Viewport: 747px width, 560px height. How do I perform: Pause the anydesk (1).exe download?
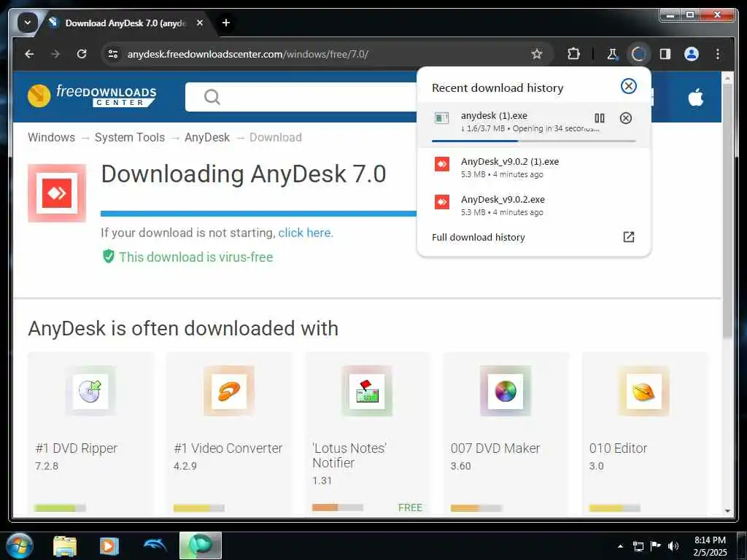[x=600, y=118]
